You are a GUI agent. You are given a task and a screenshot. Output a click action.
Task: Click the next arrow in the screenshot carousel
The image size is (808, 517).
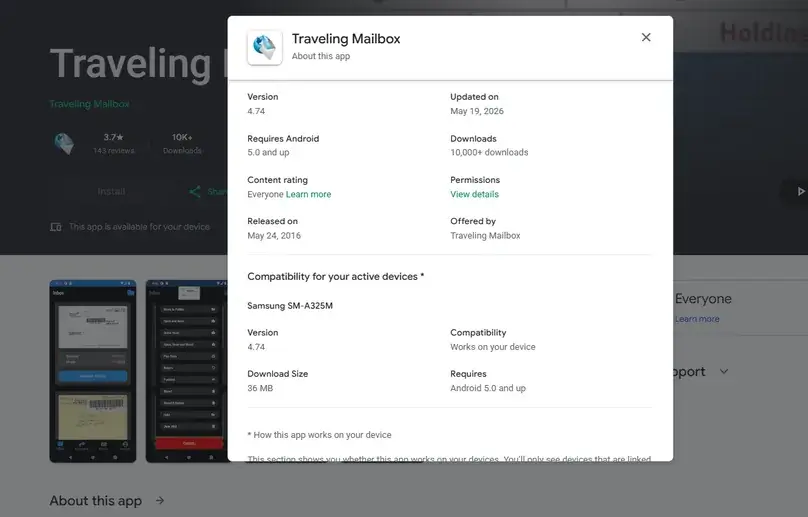point(800,191)
